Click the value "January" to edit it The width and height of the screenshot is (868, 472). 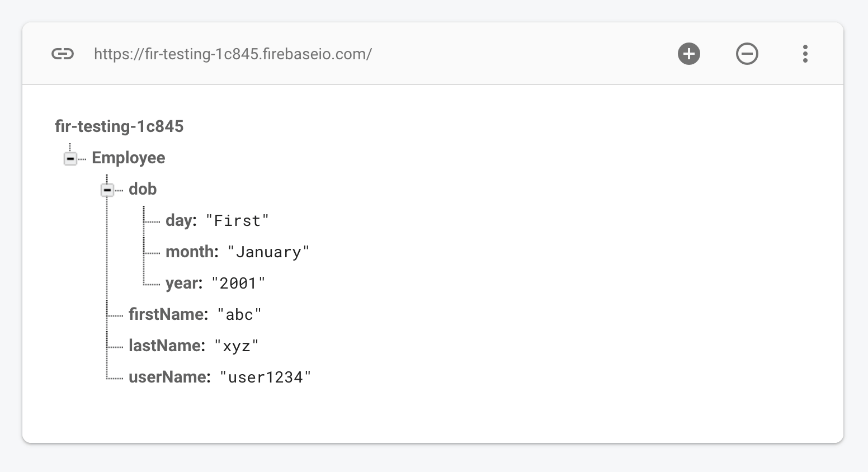[268, 252]
